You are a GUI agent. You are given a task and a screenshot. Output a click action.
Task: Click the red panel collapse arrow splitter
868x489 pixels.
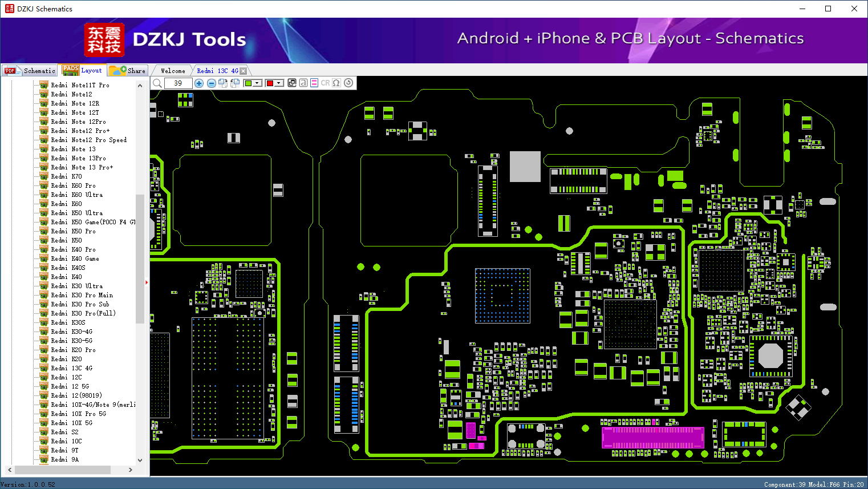[x=147, y=282]
